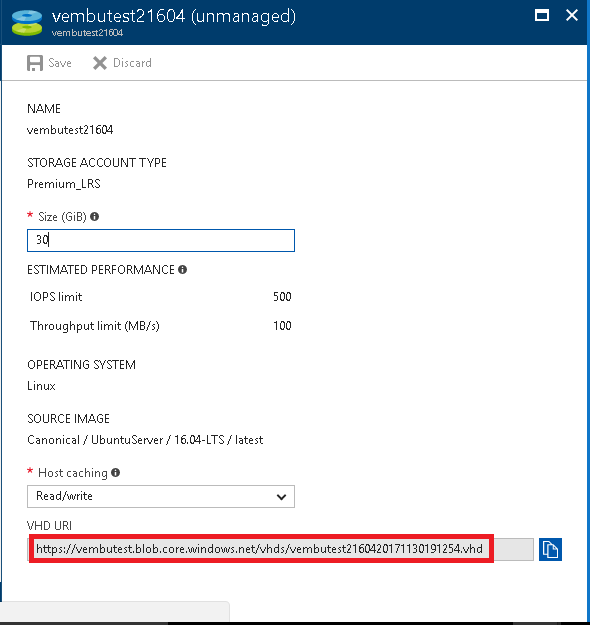Click the disk icon in the blade header
This screenshot has height=625, width=590.
tap(27, 23)
